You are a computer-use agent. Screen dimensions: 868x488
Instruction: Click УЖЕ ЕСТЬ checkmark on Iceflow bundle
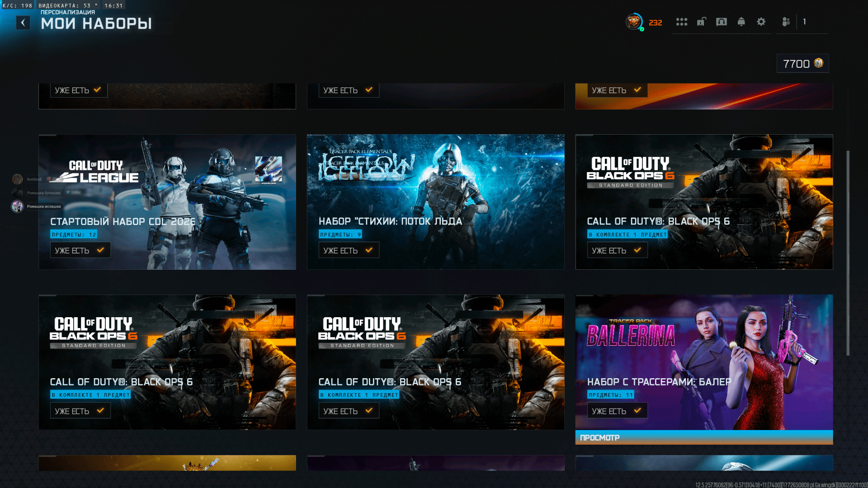[369, 250]
